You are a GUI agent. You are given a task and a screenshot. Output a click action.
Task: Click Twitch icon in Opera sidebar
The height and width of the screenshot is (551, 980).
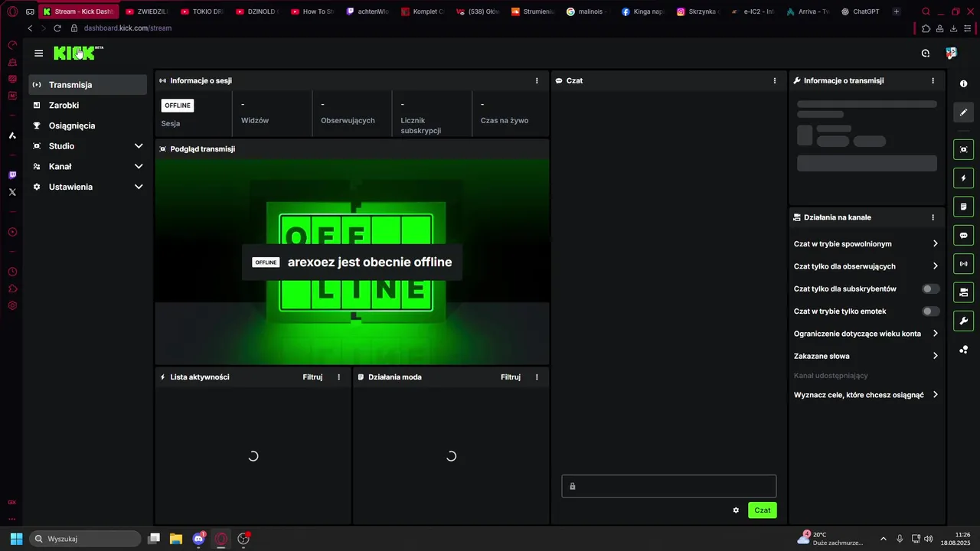(12, 175)
